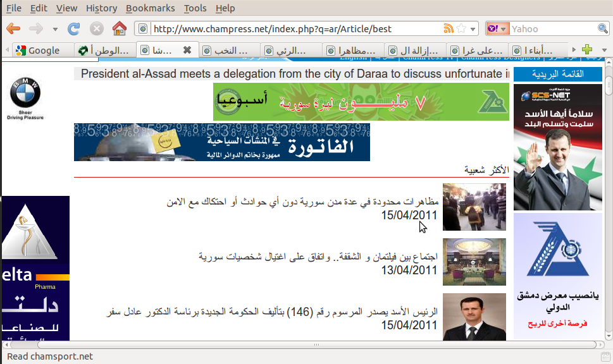Click the BMW Sheer Driving Pleasure logo ad

pyautogui.click(x=25, y=99)
